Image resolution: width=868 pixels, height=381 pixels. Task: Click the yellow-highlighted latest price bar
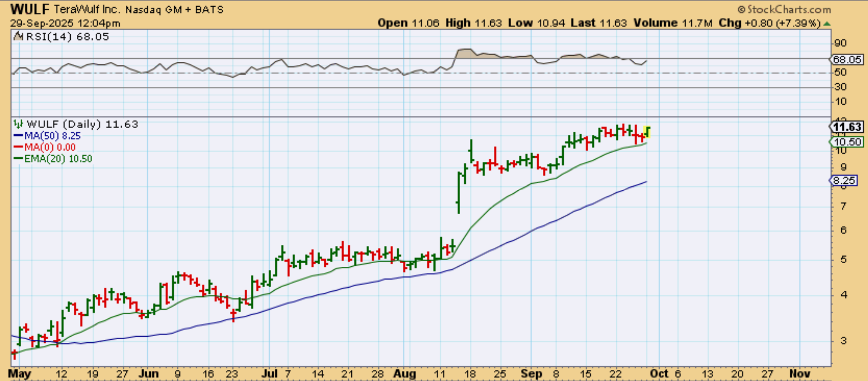coord(647,132)
